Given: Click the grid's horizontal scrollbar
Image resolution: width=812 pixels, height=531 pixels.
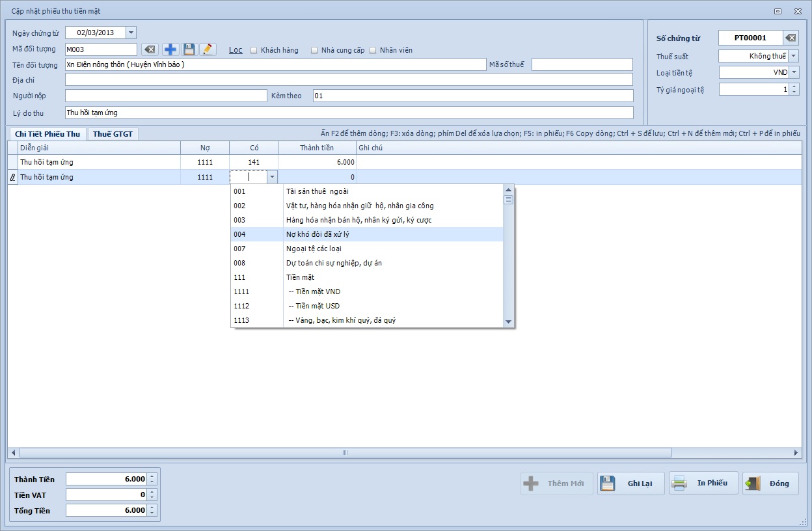Looking at the screenshot, I should click(345, 453).
